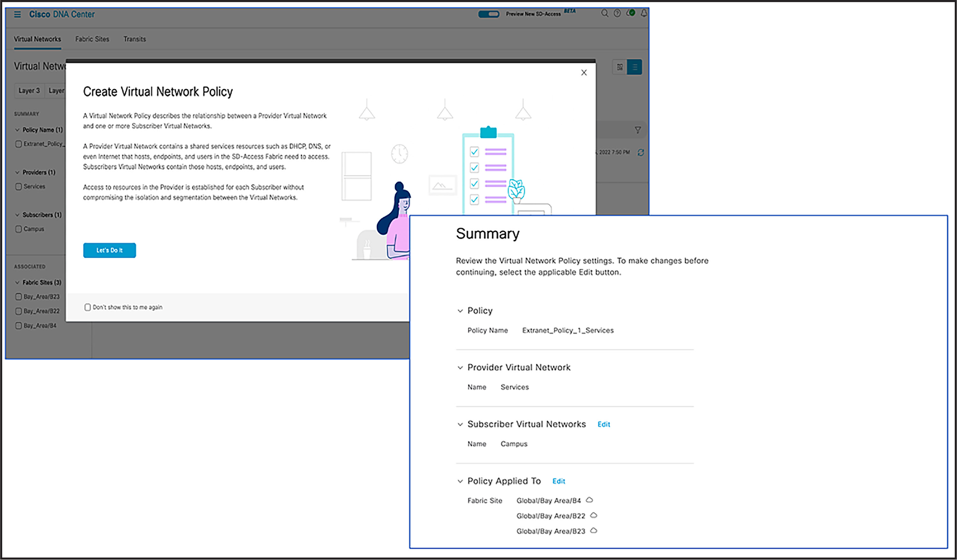Screen dimensions: 957x560
Task: Open the notifications bell icon
Action: click(x=644, y=13)
